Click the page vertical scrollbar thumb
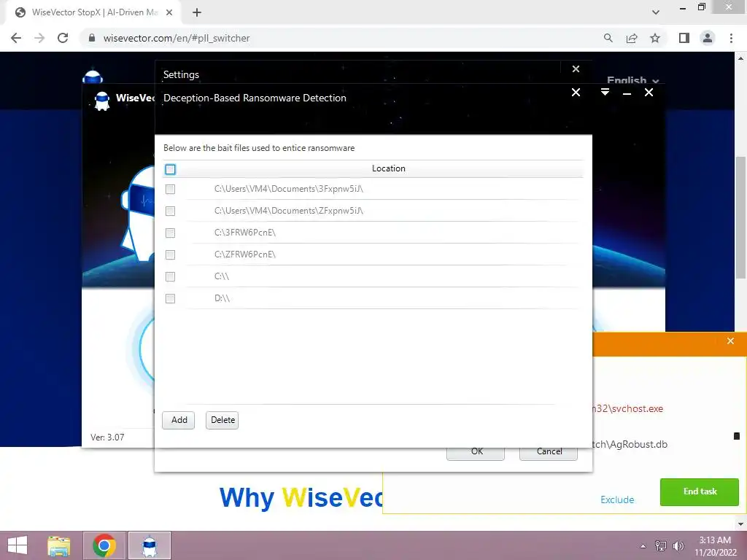 (740, 217)
